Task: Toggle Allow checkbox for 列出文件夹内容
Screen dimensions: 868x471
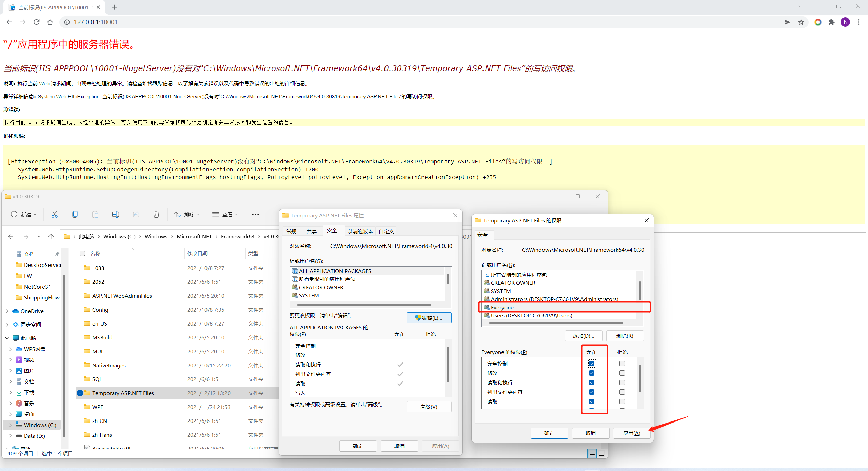Action: pos(592,392)
